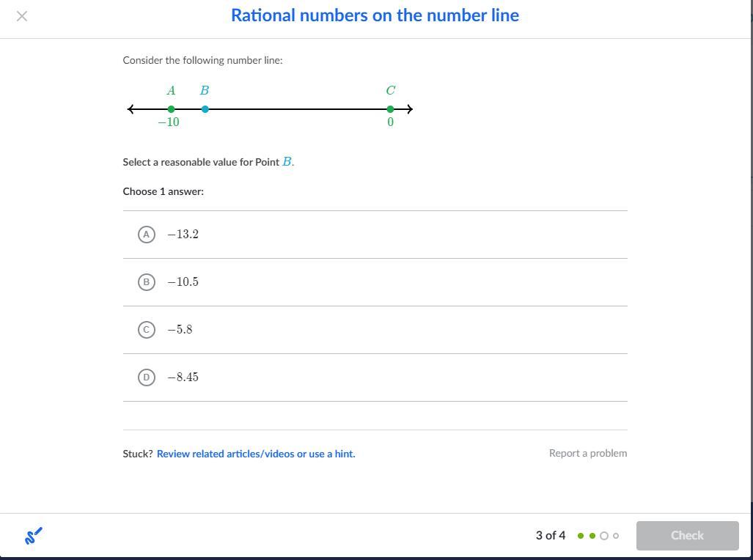Click the Check button

click(687, 536)
